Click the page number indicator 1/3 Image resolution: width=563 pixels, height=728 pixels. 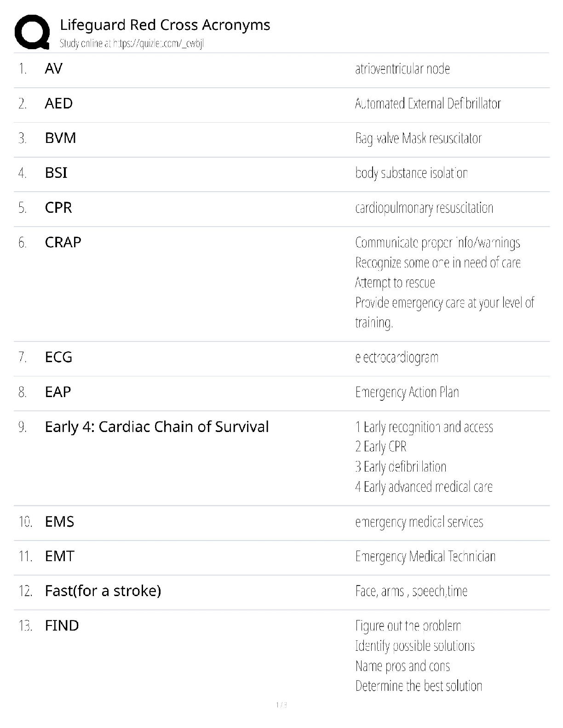[281, 705]
